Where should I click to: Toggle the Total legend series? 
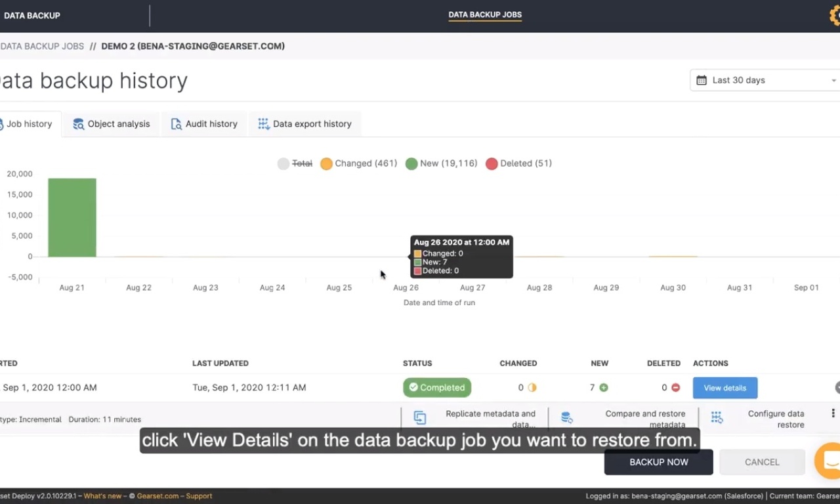pos(295,163)
